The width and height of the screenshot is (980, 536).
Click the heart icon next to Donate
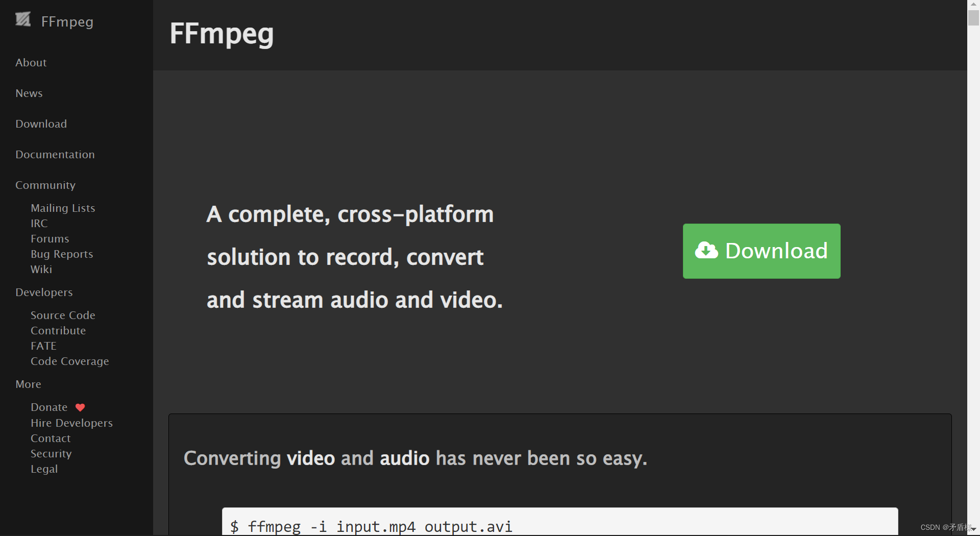click(80, 407)
